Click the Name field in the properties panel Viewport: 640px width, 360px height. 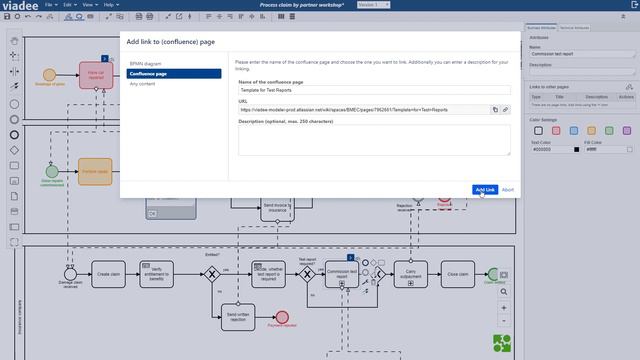(582, 54)
